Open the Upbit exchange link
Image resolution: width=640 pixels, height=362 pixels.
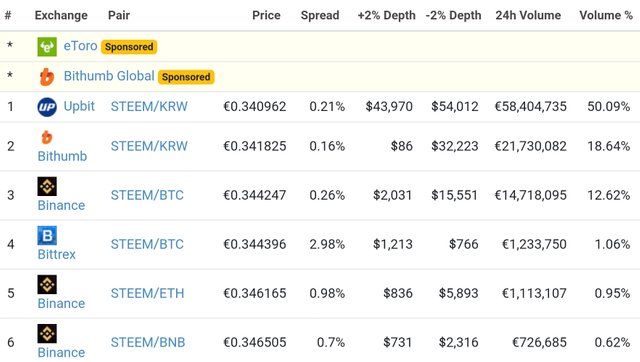(79, 107)
